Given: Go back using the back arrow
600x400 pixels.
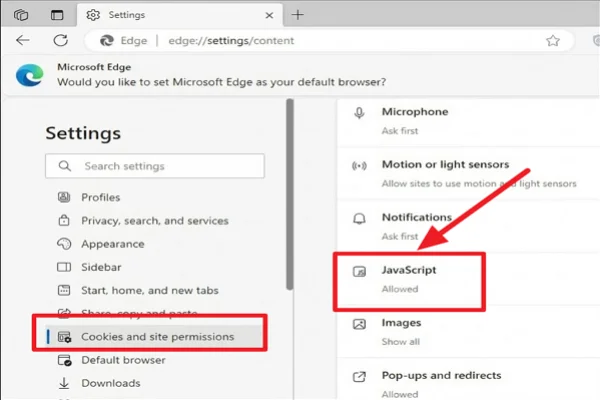Looking at the screenshot, I should click(23, 40).
